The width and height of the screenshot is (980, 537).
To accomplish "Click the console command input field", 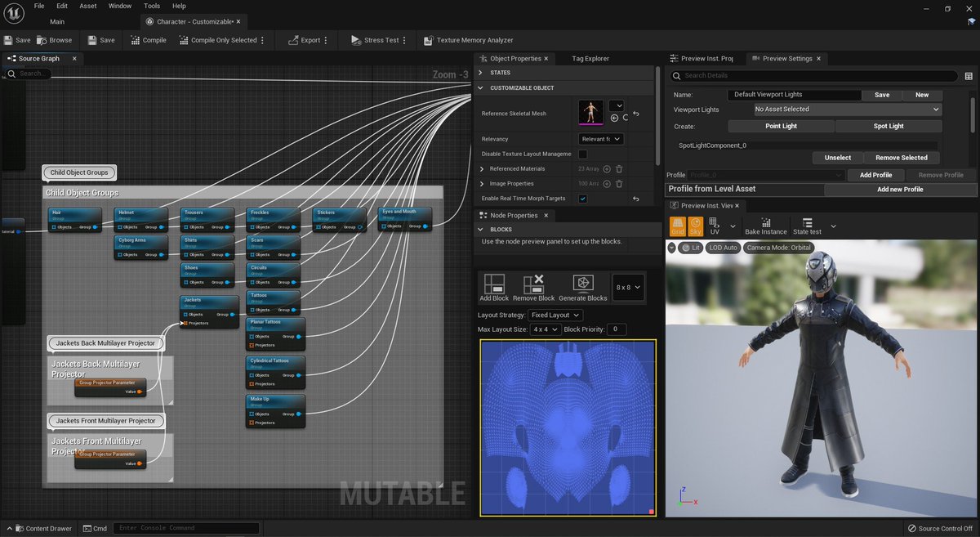I will [x=186, y=528].
